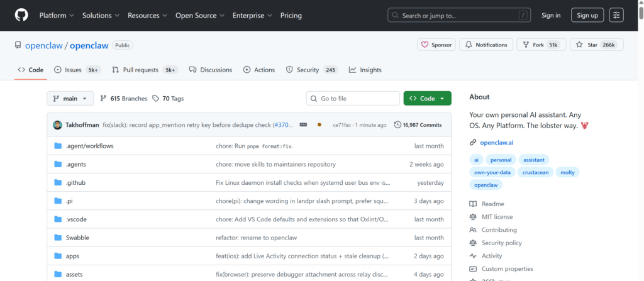This screenshot has width=644, height=281.
Task: Click the folder icon beside Swabble
Action: point(58,238)
